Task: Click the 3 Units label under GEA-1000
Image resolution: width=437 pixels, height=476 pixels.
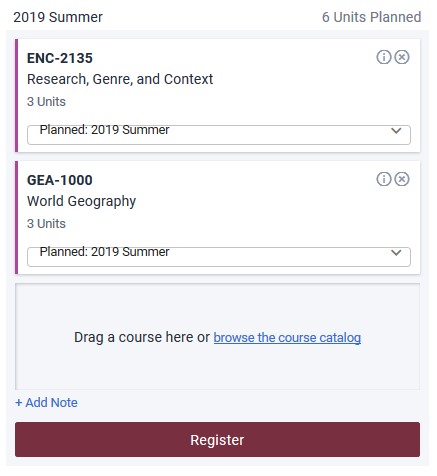Action: 46,224
